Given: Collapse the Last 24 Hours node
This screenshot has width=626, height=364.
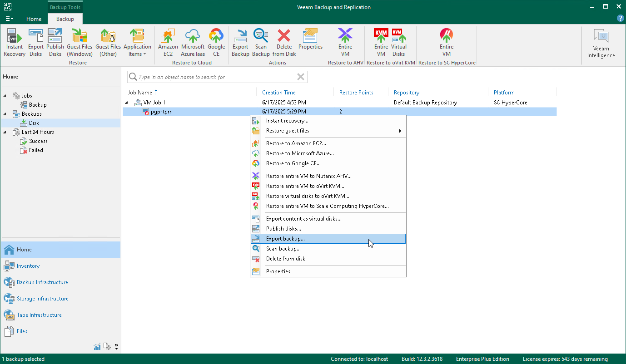Looking at the screenshot, I should [x=5, y=132].
